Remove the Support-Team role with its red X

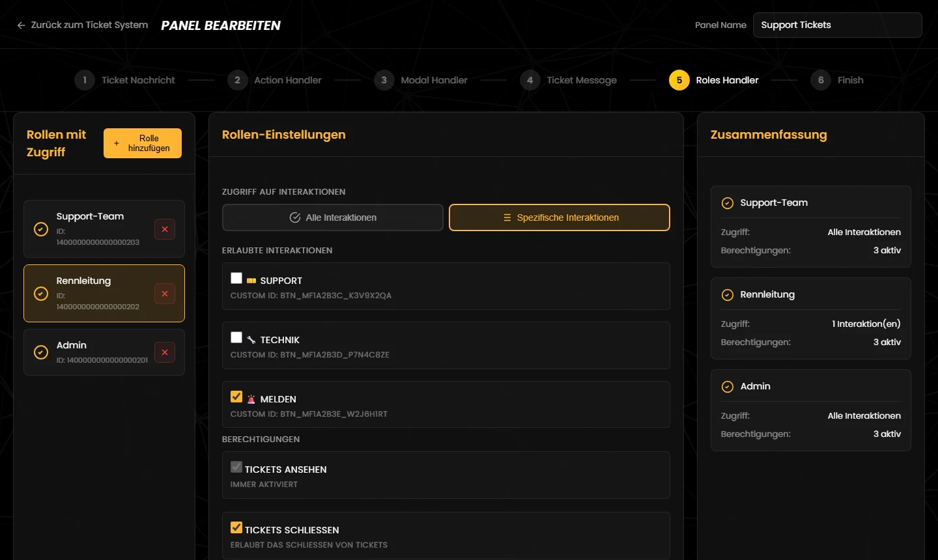[165, 229]
